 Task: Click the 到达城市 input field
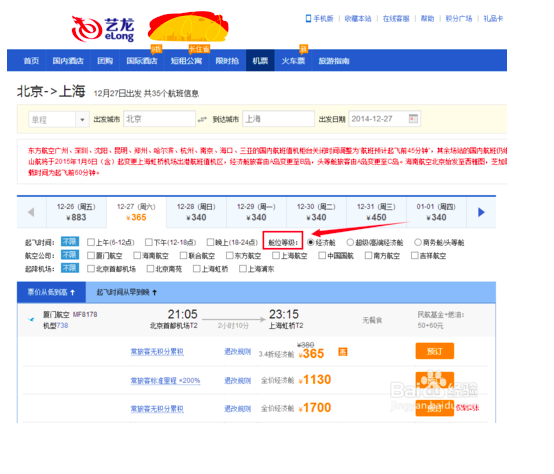coord(278,119)
